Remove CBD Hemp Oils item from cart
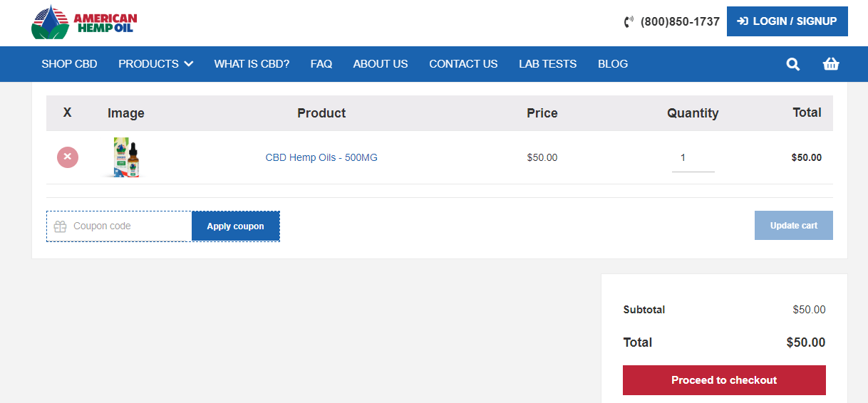This screenshot has width=868, height=403. [x=68, y=157]
